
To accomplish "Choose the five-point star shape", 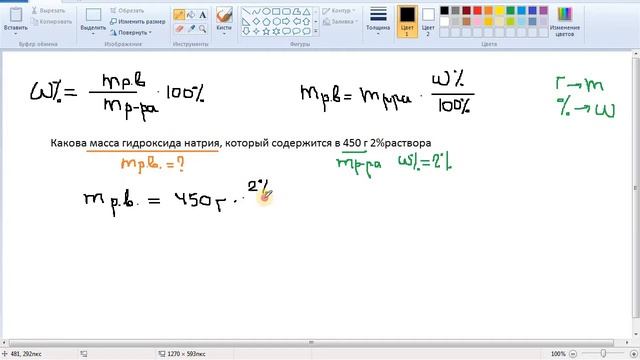I will coord(266,31).
